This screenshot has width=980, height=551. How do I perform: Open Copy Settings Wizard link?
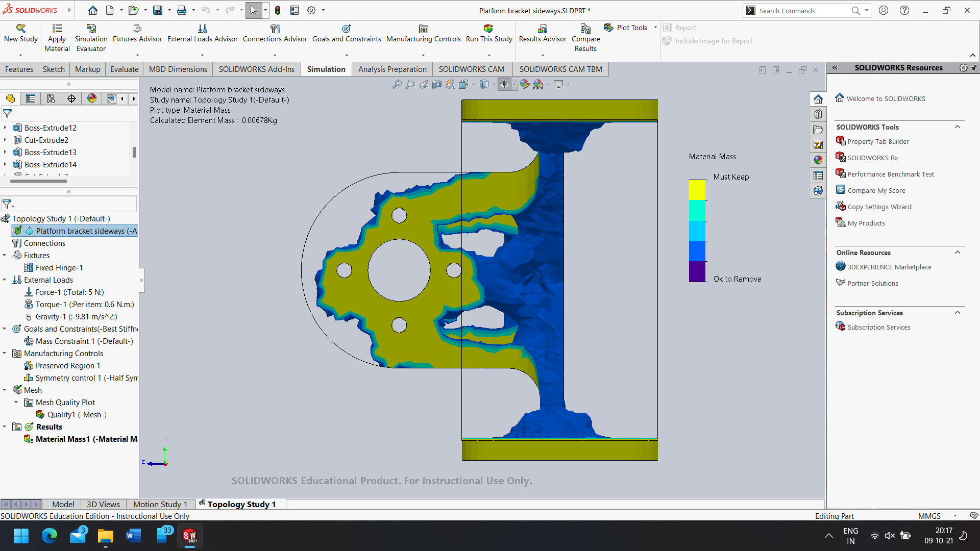pyautogui.click(x=879, y=207)
